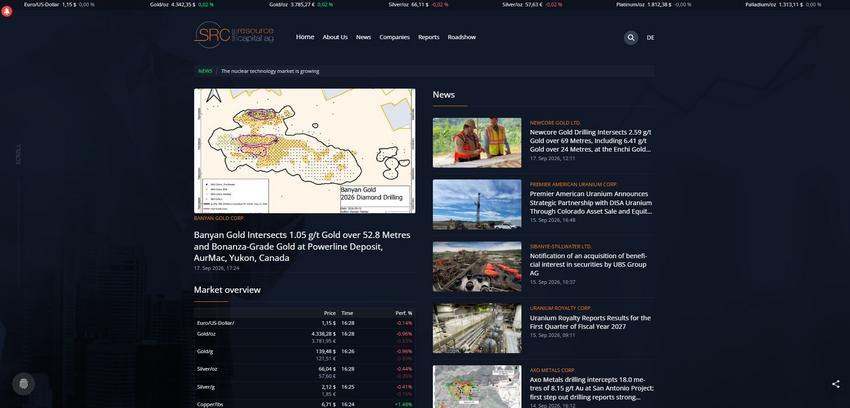Open the share icon
Image resolution: width=850 pixels, height=408 pixels.
click(835, 384)
